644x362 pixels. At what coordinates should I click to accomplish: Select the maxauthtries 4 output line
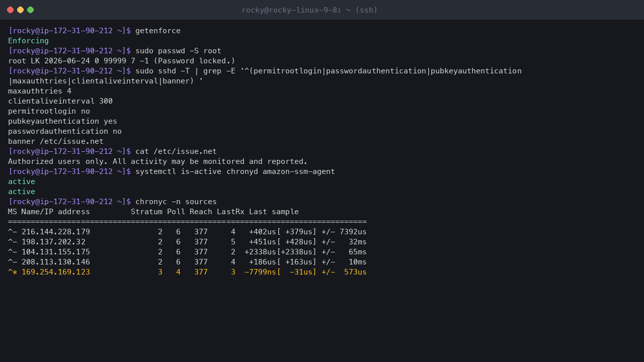[40, 91]
